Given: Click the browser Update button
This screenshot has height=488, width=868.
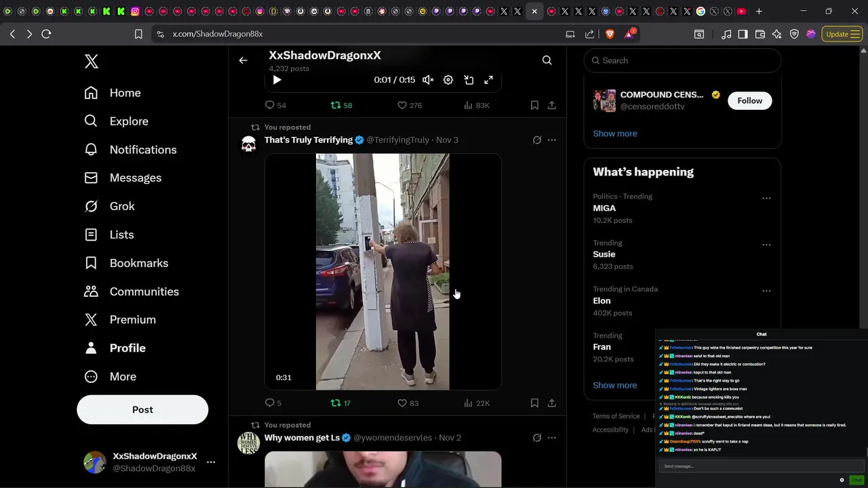Looking at the screenshot, I should (842, 34).
